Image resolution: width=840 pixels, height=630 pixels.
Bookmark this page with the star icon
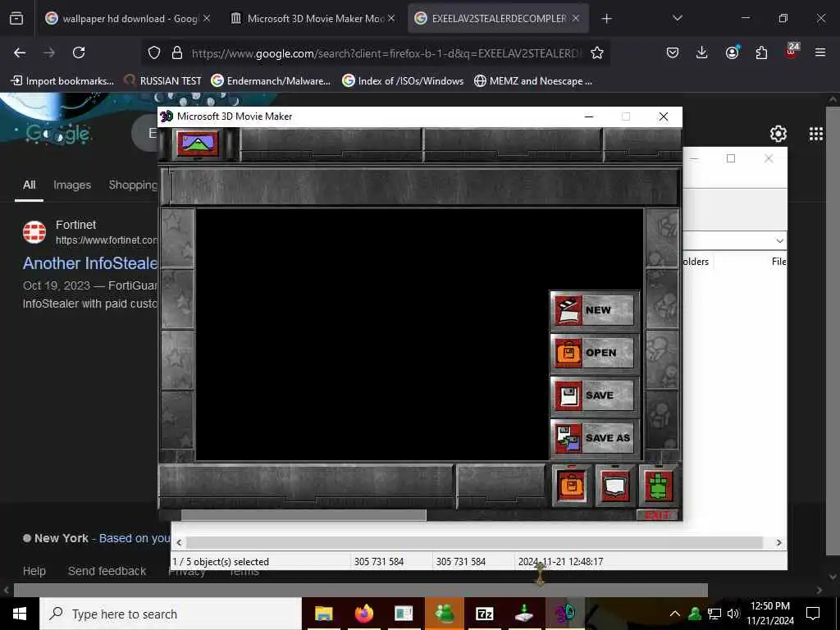(x=597, y=52)
